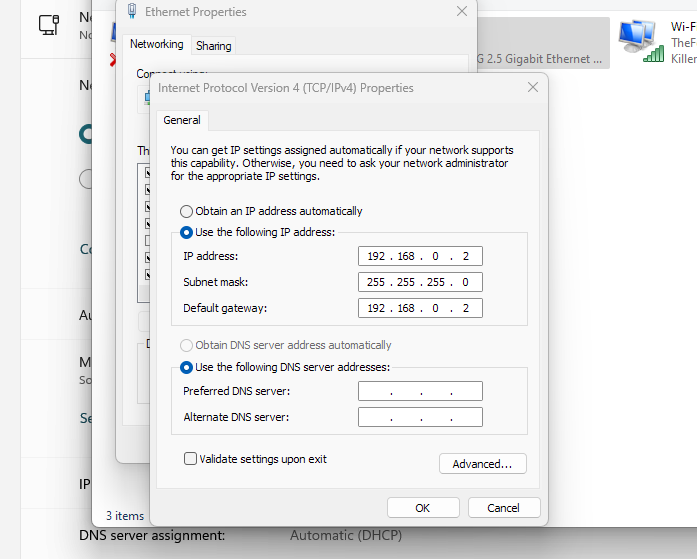Viewport: 697px width, 559px height.
Task: Select Obtain an IP address automatically
Action: pyautogui.click(x=186, y=211)
